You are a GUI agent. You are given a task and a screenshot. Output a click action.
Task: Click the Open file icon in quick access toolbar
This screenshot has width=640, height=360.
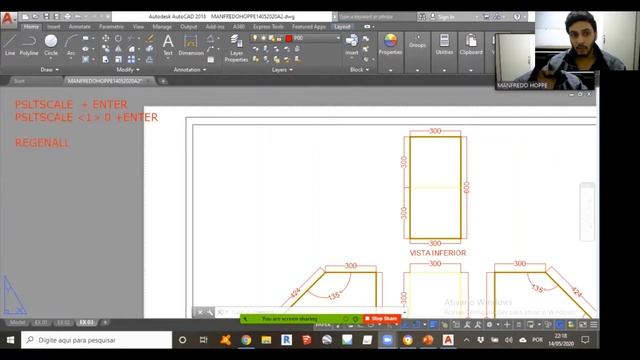coord(36,17)
